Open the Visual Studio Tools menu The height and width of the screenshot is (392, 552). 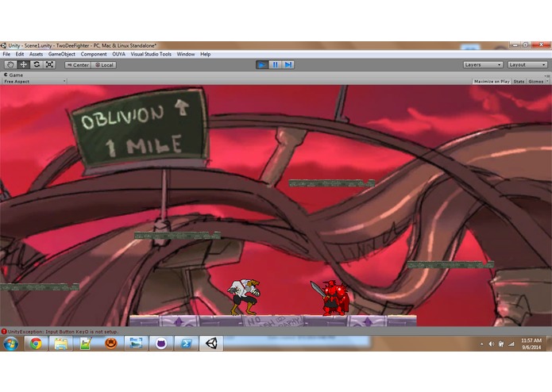pyautogui.click(x=151, y=54)
